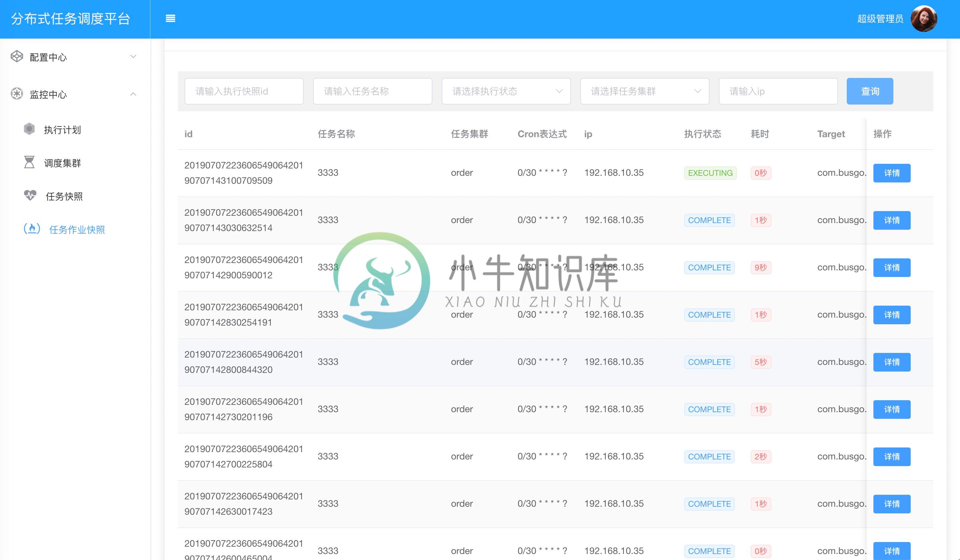The image size is (960, 560).
Task: Go to 任务快照 page
Action: click(64, 196)
